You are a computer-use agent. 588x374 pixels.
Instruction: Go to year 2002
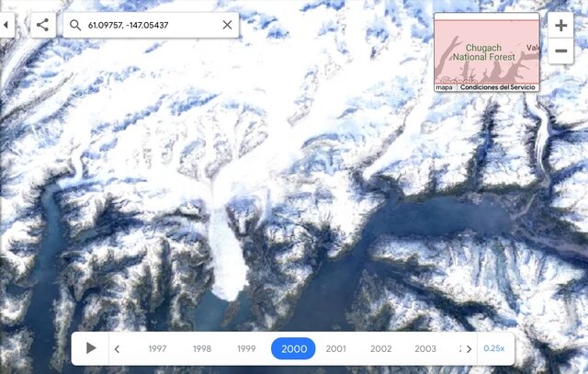[380, 349]
